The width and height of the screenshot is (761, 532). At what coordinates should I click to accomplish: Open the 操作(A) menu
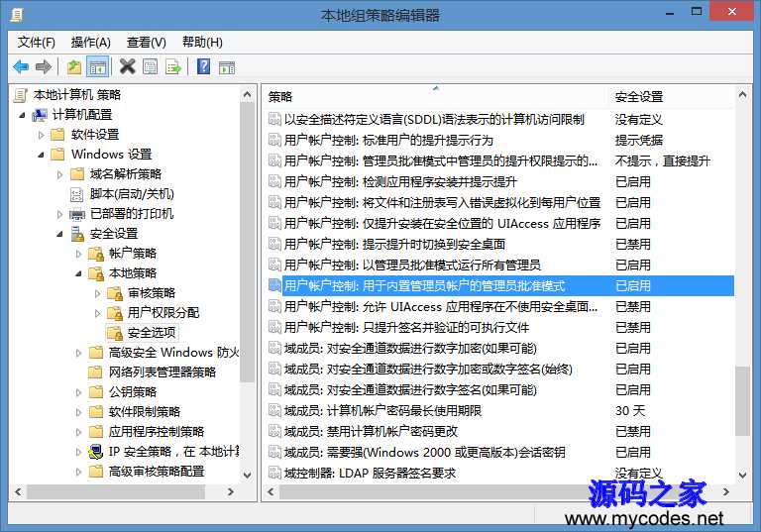coord(91,43)
